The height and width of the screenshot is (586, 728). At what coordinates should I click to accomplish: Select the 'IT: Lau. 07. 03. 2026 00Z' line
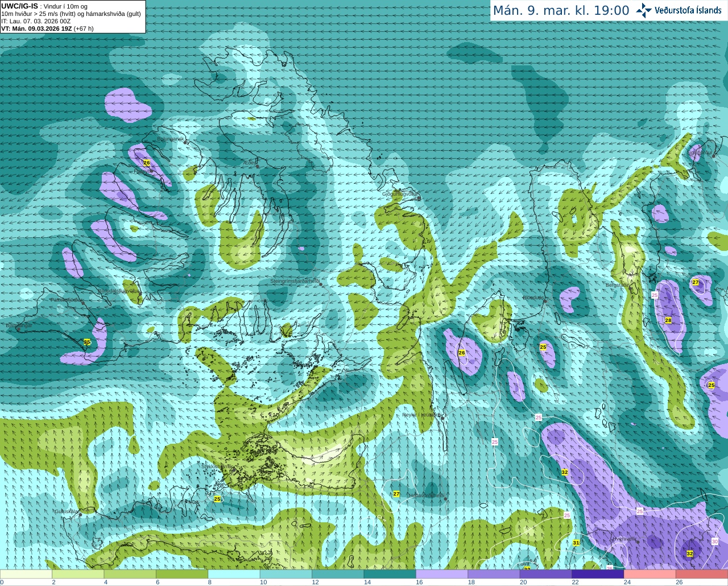pyautogui.click(x=36, y=21)
